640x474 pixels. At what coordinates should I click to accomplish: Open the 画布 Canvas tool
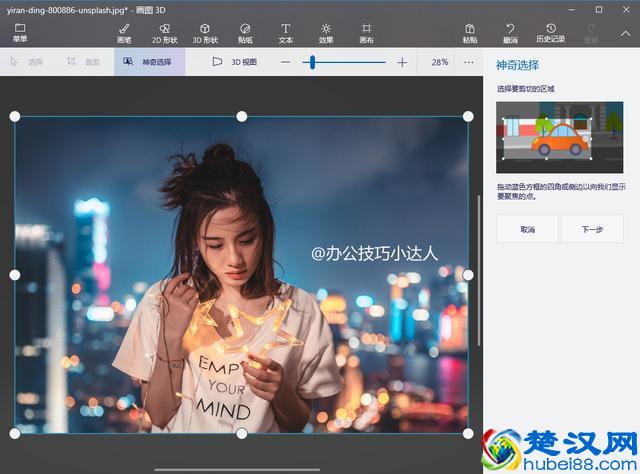click(366, 33)
